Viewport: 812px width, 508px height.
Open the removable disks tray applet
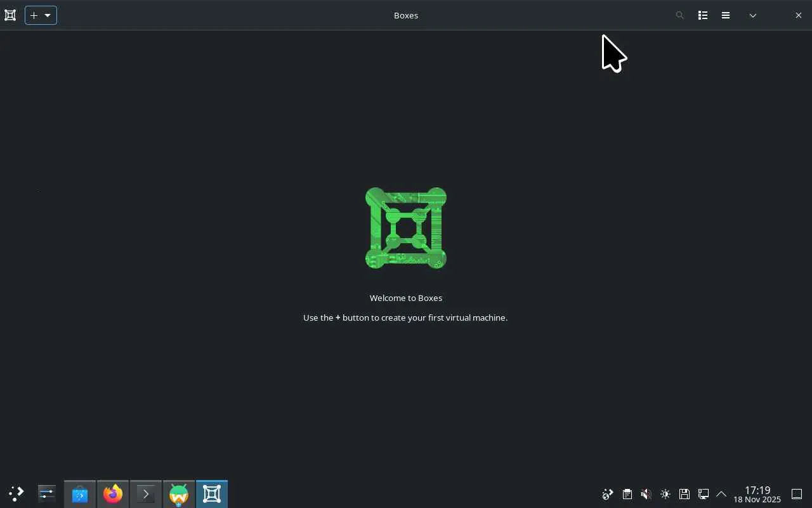(x=684, y=494)
